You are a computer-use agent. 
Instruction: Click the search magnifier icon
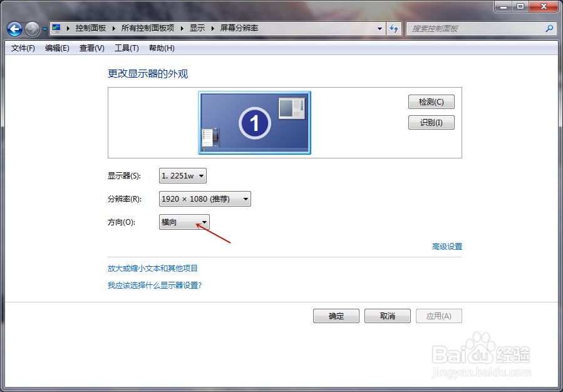(549, 28)
